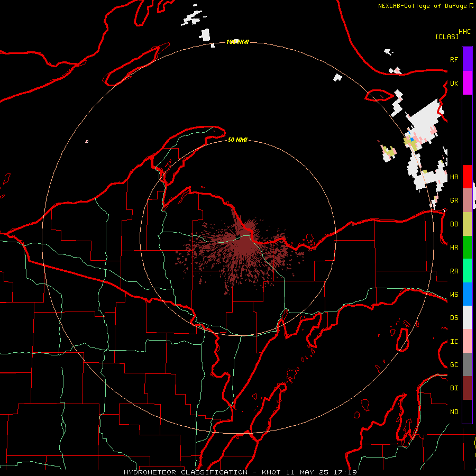
Task: Click the white DS legend swatch
Action: pos(467,317)
